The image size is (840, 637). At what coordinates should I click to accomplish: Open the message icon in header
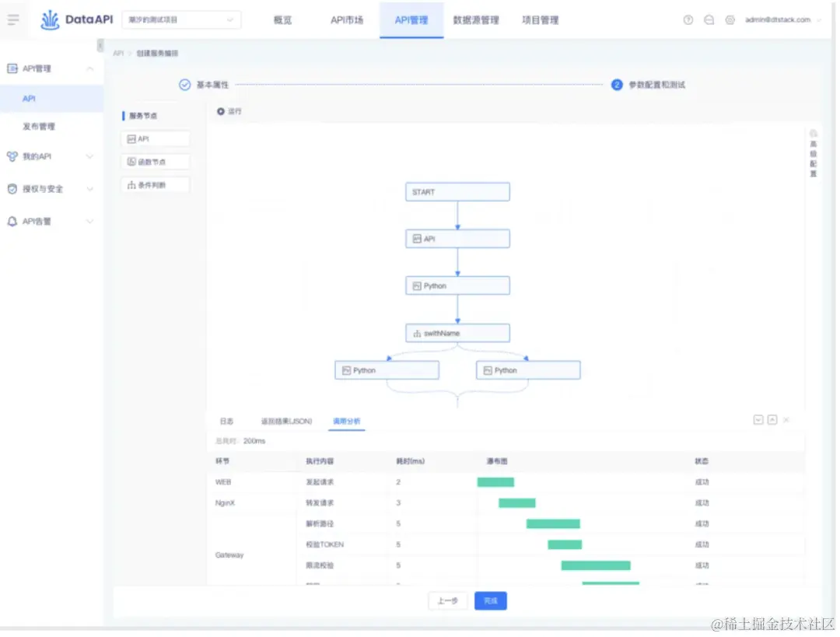[x=709, y=19]
